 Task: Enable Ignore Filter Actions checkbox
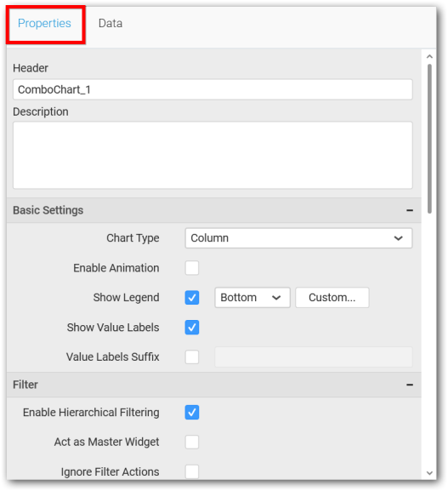192,471
